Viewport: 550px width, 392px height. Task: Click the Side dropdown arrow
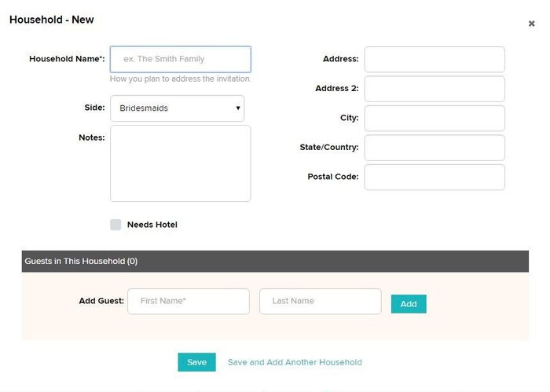238,108
